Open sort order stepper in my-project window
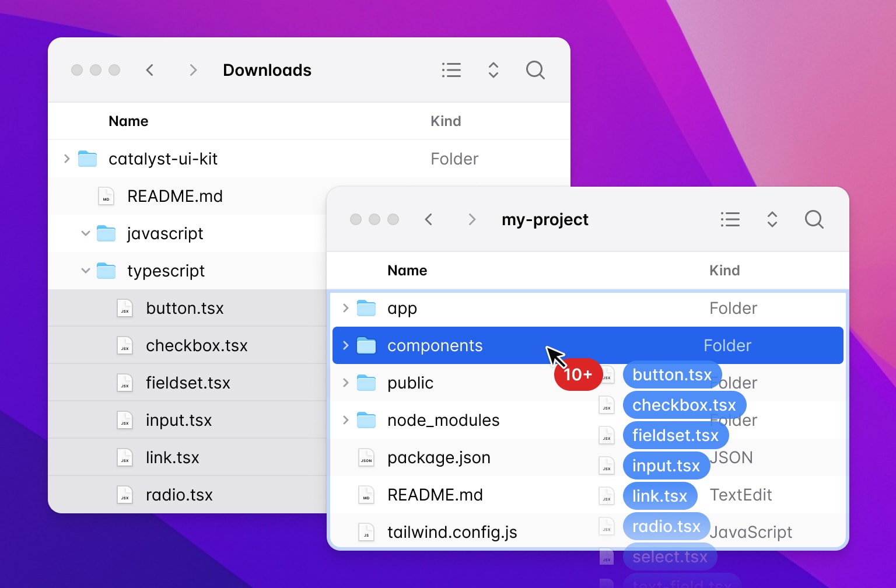The image size is (896, 588). (772, 219)
